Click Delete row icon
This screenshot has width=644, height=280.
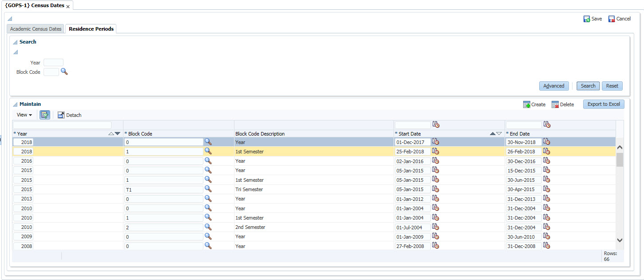555,104
